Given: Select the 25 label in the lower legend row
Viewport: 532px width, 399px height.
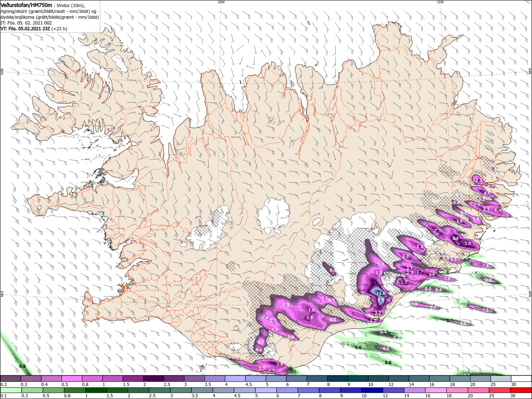Looking at the screenshot, I should click(x=491, y=396).
